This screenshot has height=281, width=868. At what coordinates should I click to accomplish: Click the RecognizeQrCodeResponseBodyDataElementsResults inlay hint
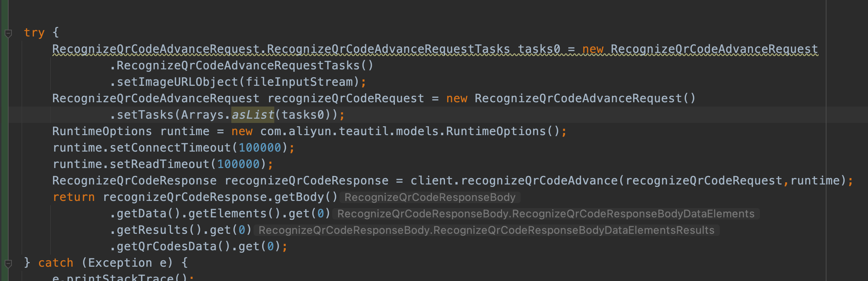(x=486, y=230)
